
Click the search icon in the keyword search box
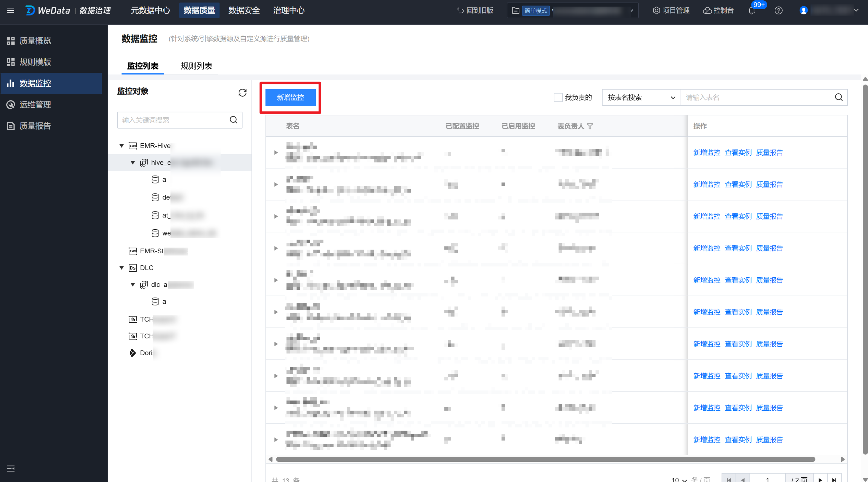click(x=233, y=120)
